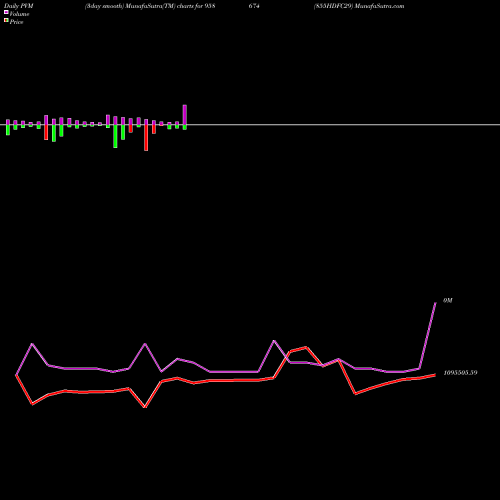
Task: Click the '(855HDFC29) MunafaSutra.com' header text
Action: (359, 6)
